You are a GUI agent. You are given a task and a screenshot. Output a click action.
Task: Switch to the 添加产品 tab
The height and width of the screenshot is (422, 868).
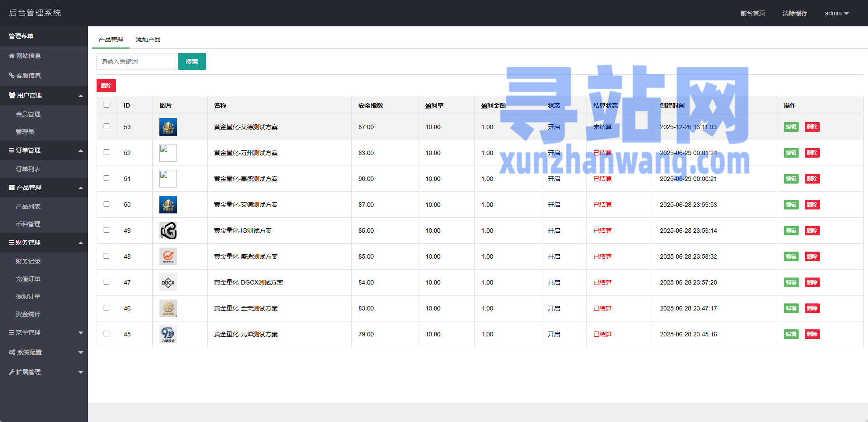point(148,40)
